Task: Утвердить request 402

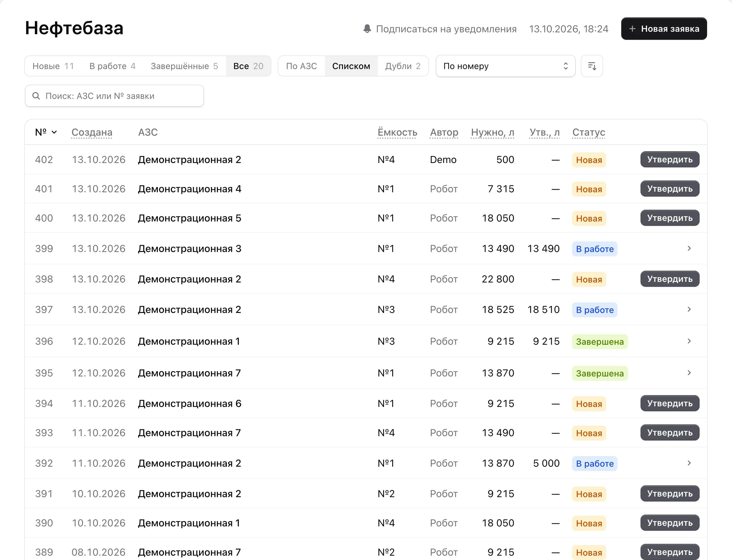Action: [x=670, y=159]
